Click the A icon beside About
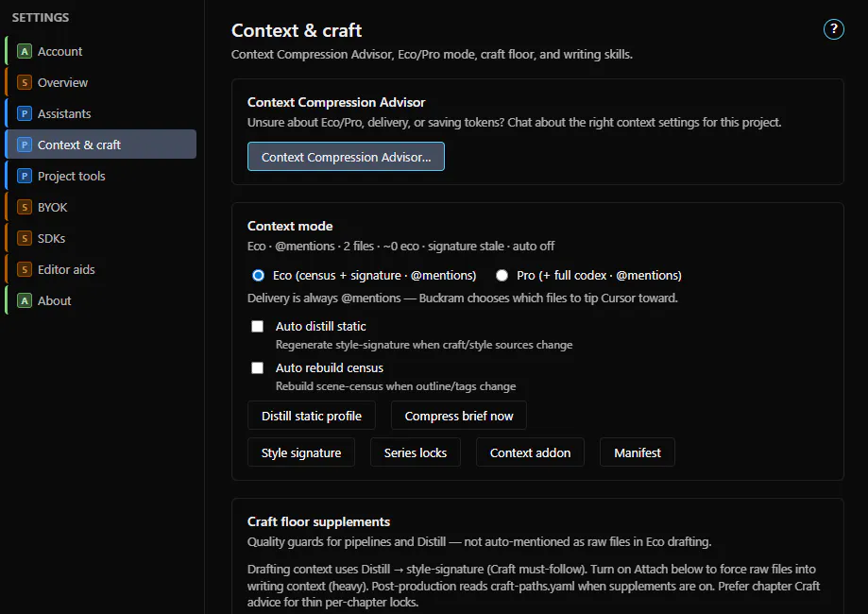Image resolution: width=868 pixels, height=614 pixels. [24, 300]
